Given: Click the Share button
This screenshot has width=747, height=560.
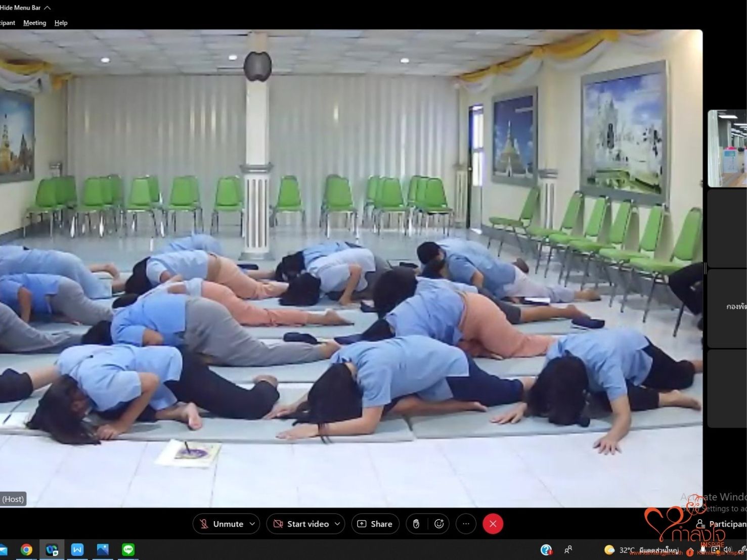Looking at the screenshot, I should tap(375, 524).
